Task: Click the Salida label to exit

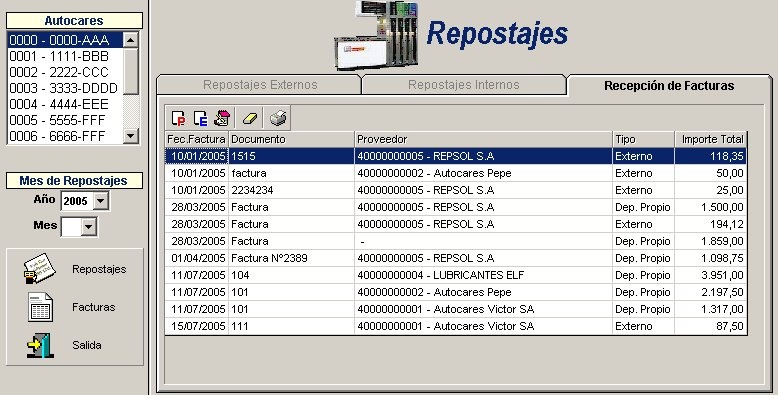Action: (87, 345)
